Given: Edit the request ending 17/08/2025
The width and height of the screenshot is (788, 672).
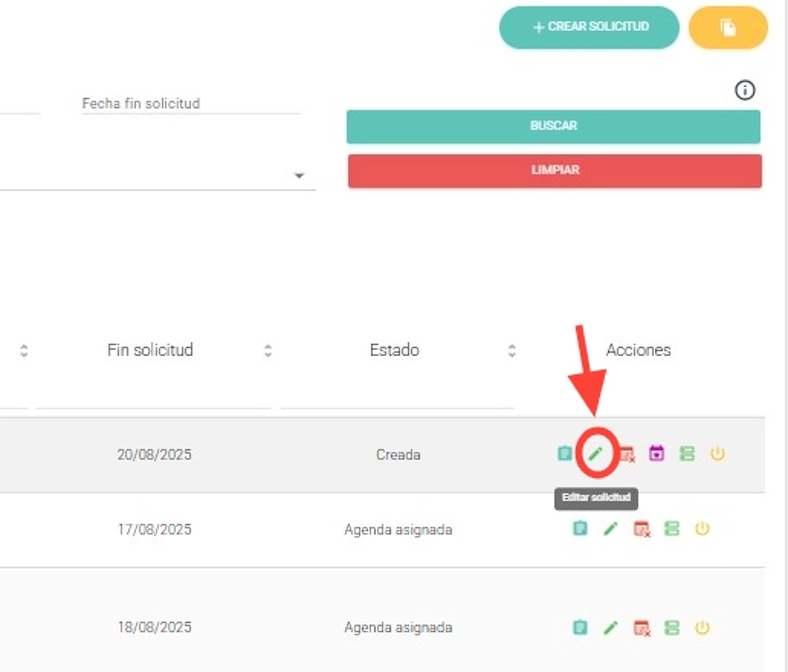Looking at the screenshot, I should (x=611, y=529).
